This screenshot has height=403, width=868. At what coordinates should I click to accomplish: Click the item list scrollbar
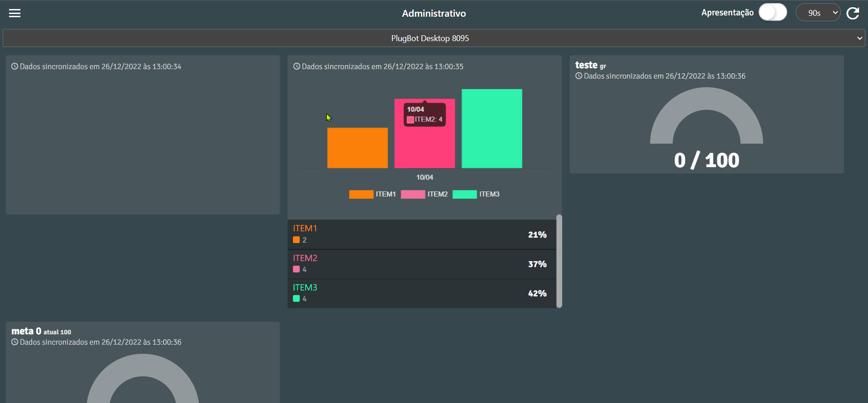[x=559, y=261]
